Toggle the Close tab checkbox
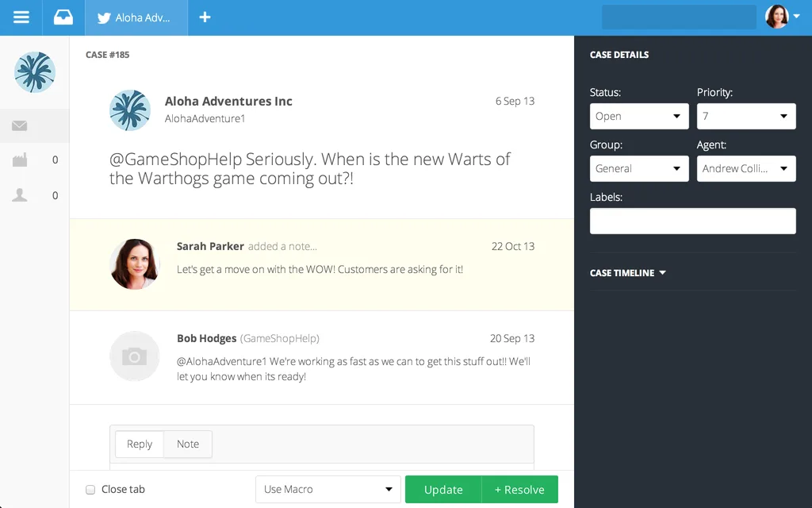This screenshot has height=508, width=812. pyautogui.click(x=90, y=489)
